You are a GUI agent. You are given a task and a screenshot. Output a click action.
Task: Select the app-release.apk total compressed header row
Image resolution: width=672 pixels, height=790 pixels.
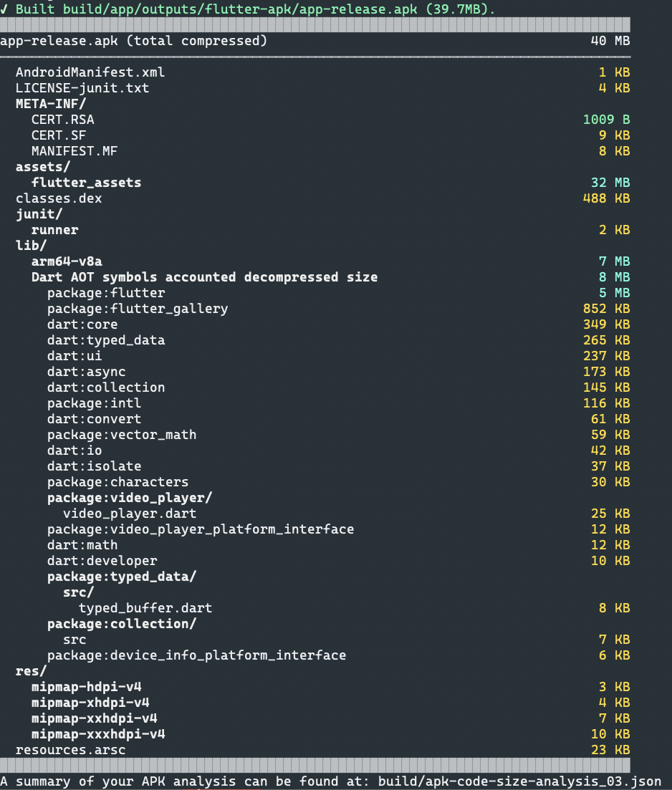pos(133,41)
